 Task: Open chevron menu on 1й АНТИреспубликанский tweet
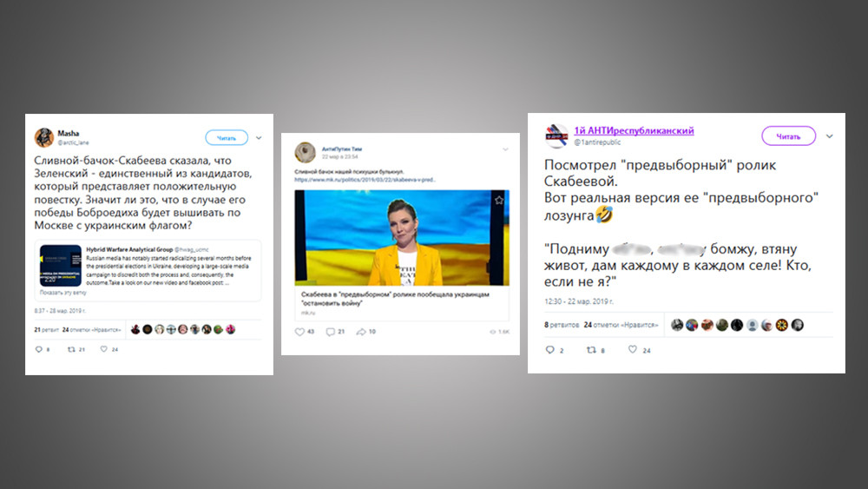click(x=829, y=136)
